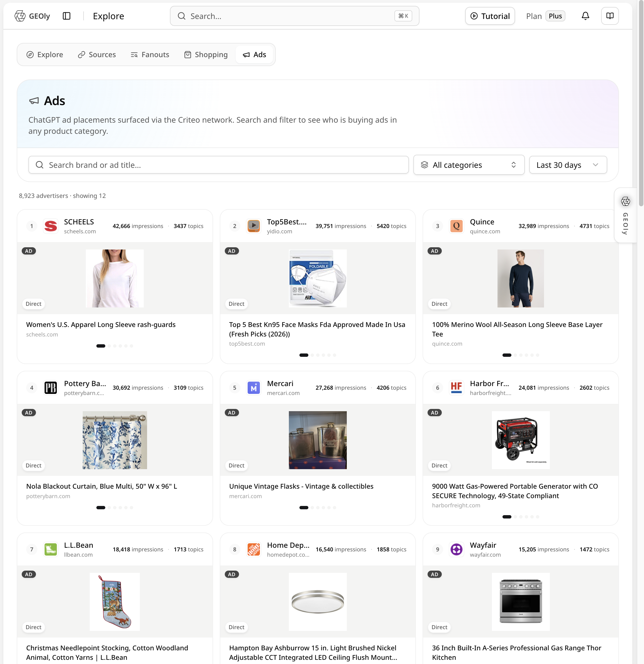Open the red portable generator image
The height and width of the screenshot is (664, 644).
tap(520, 440)
